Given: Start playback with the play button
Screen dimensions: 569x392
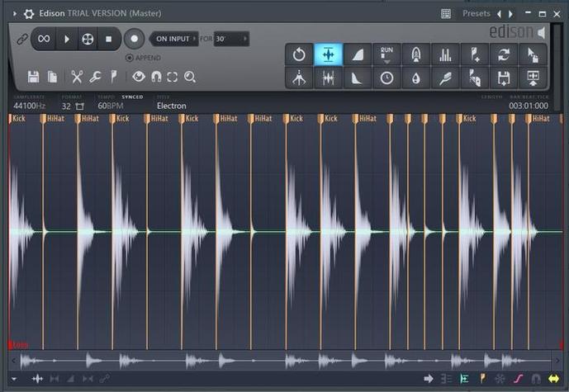Looking at the screenshot, I should click(x=67, y=39).
